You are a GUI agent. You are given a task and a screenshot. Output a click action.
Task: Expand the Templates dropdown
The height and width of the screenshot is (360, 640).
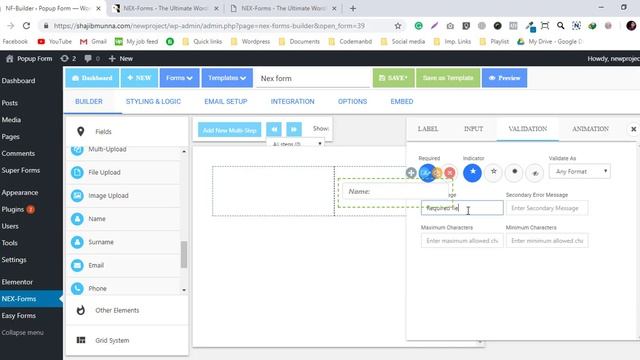227,78
